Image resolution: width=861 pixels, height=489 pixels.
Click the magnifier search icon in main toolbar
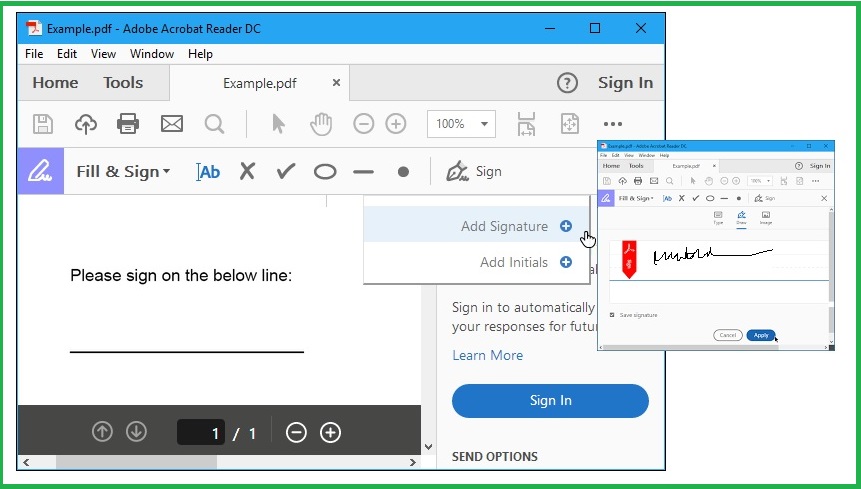[214, 124]
